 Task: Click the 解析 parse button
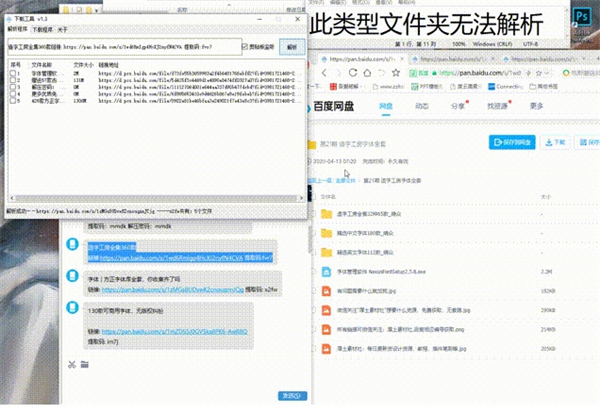tap(291, 46)
